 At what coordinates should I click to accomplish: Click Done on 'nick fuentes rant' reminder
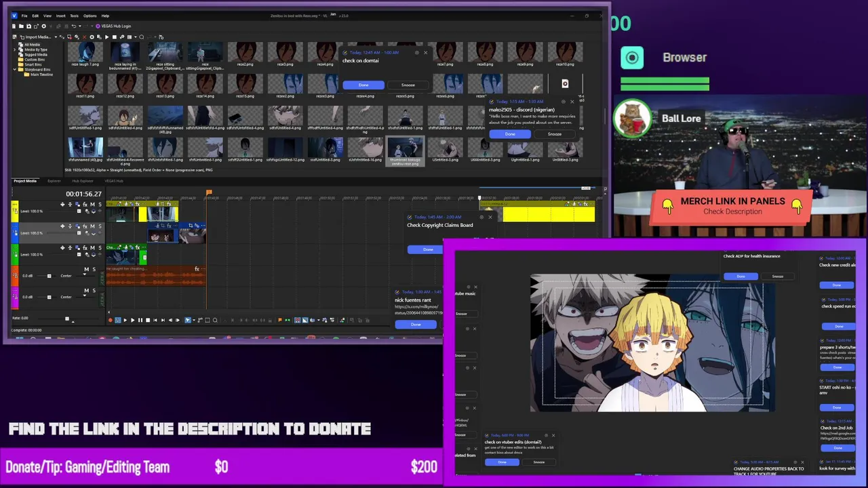416,324
